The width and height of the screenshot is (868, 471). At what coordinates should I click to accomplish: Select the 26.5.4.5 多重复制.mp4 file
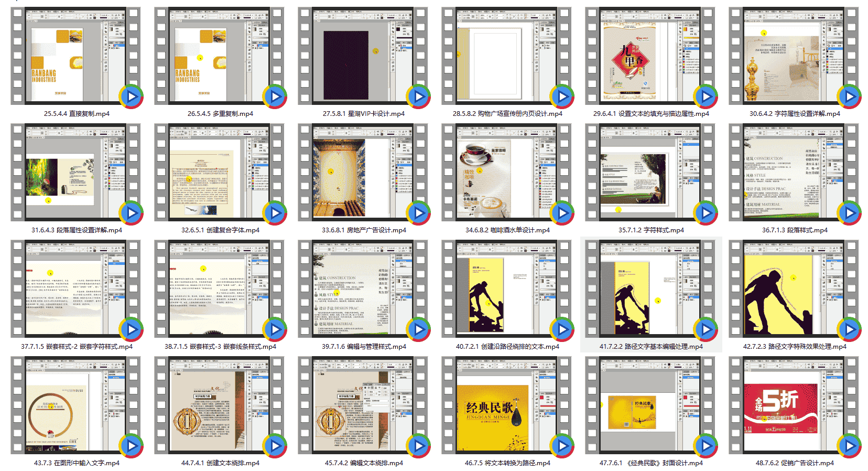[220, 113]
